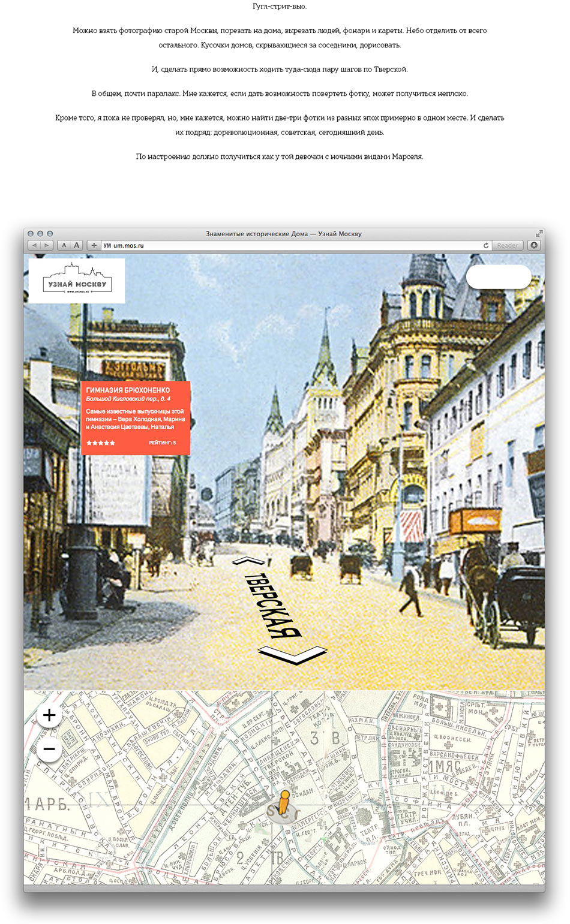The width and height of the screenshot is (570, 924).
Task: Reload page with the refresh icon
Action: [x=485, y=245]
